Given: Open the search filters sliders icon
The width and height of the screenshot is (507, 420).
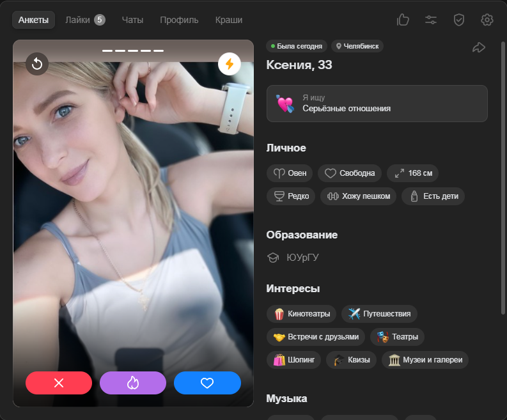Looking at the screenshot, I should click(x=431, y=20).
